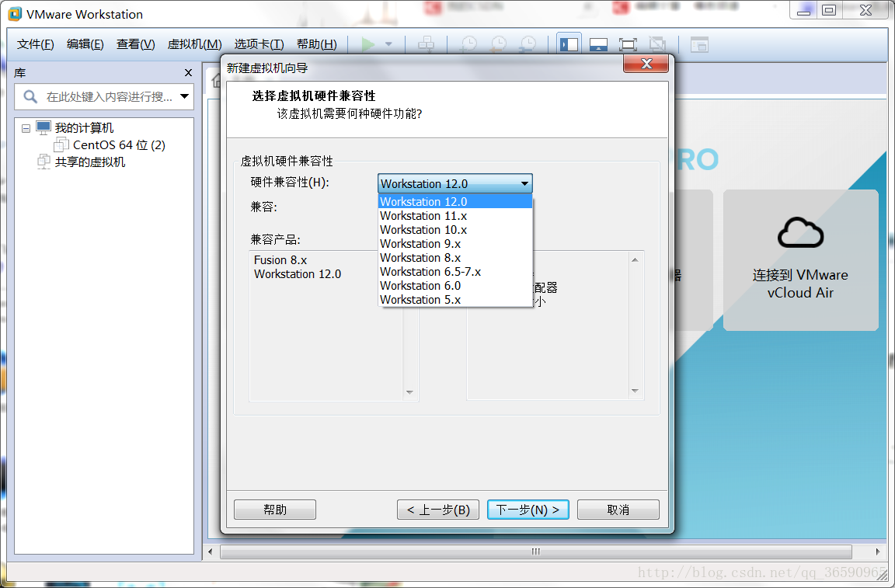Select CentOS 64 位 (2) virtual machine
Screen dimensions: 895x588
119,145
